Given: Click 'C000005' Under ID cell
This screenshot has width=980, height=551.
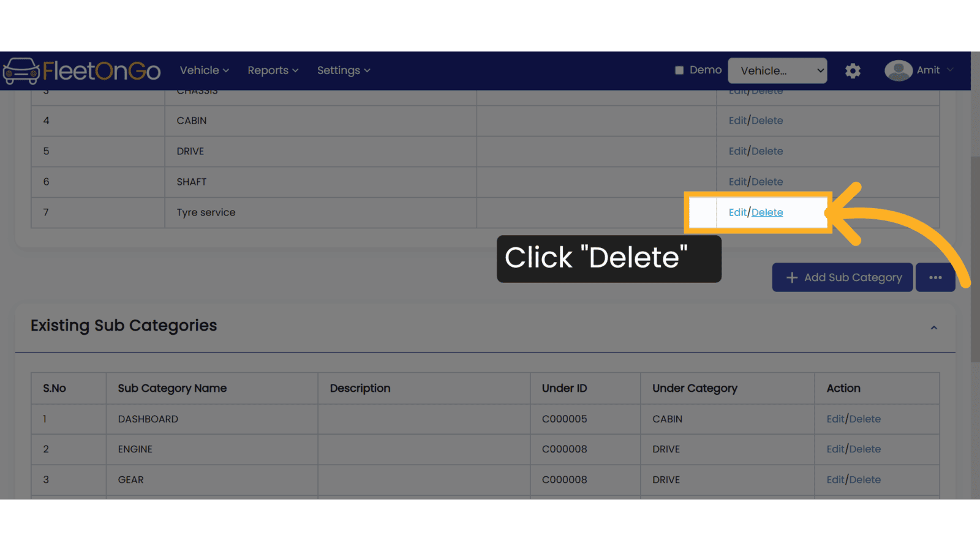Looking at the screenshot, I should (586, 419).
